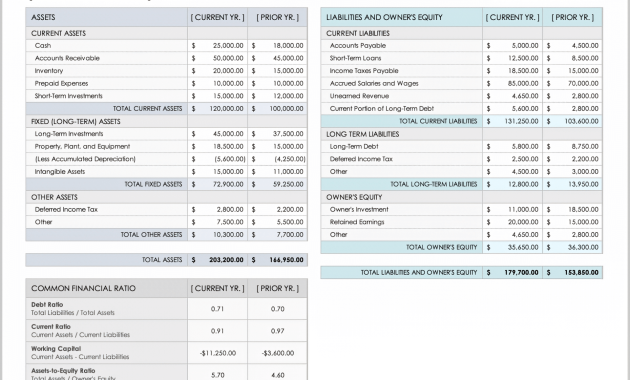Screen dimensions: 630x380
Task: Select Inventory prior year value 15,000.00
Action: 288,71
